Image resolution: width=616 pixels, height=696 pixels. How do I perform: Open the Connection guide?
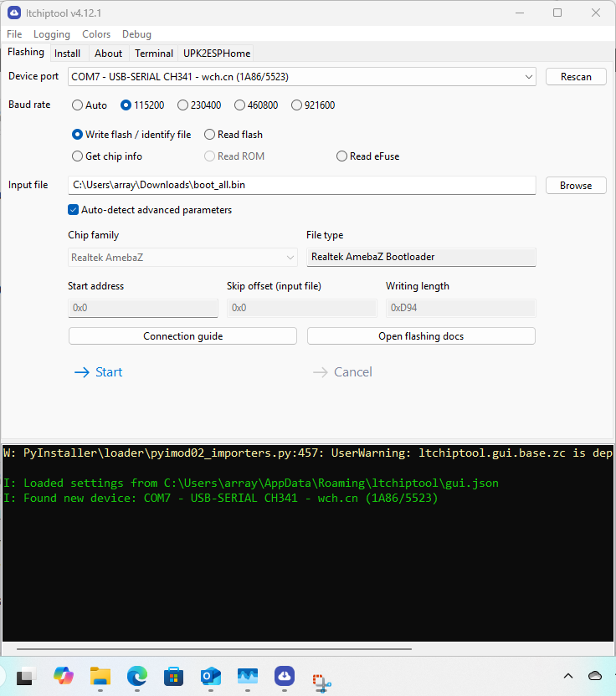[182, 336]
